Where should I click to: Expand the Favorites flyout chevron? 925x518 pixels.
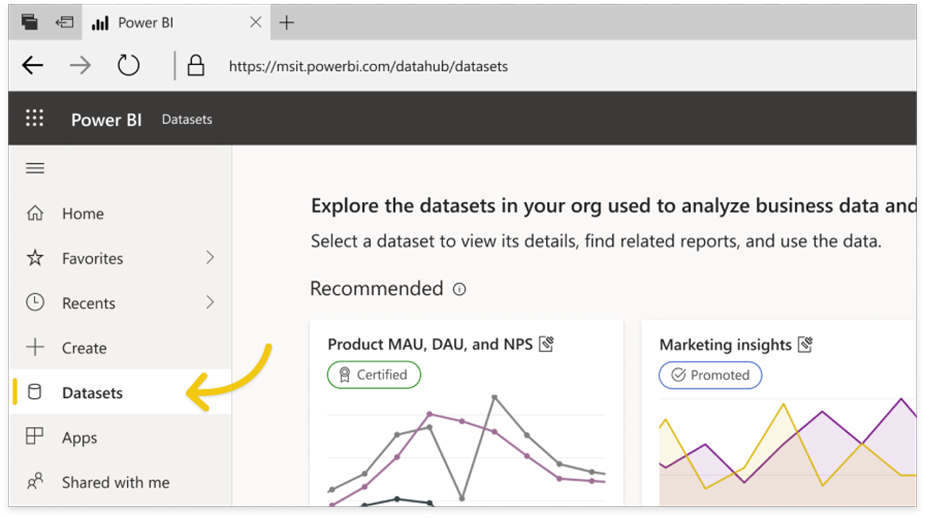coord(210,258)
